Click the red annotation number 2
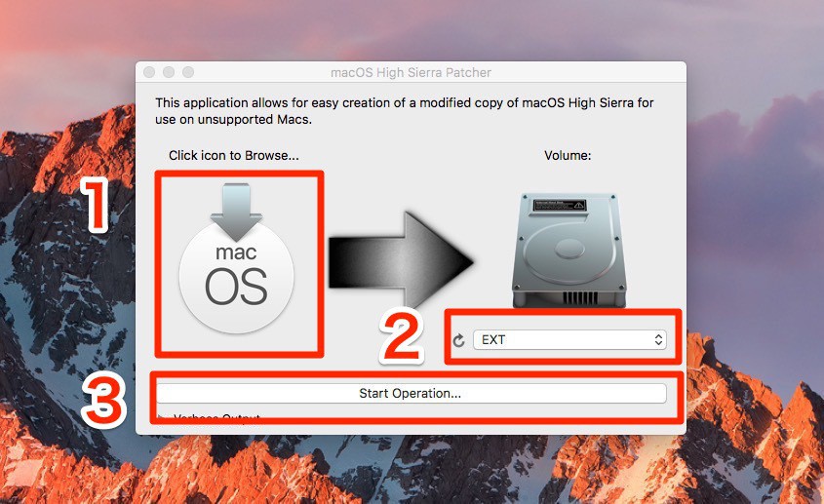 402,338
